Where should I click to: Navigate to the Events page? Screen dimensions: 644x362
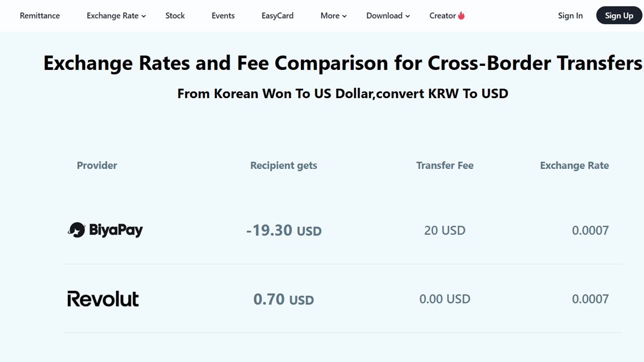click(223, 16)
